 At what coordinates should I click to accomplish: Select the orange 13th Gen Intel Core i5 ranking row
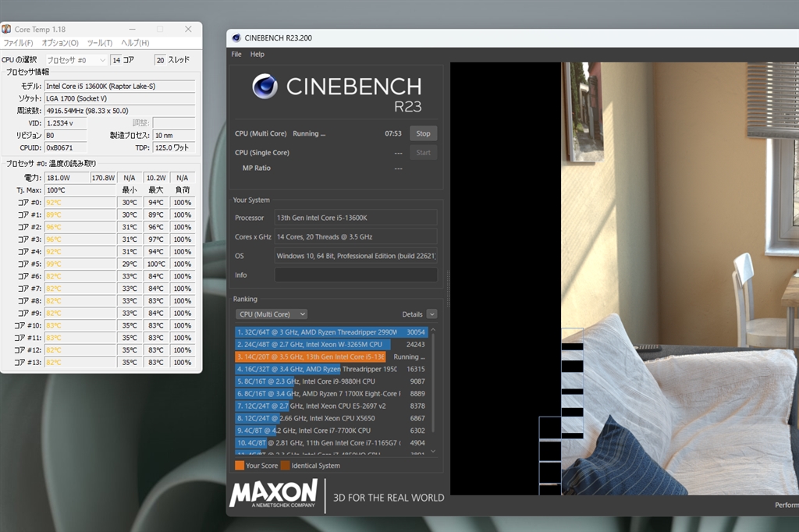[x=331, y=356]
